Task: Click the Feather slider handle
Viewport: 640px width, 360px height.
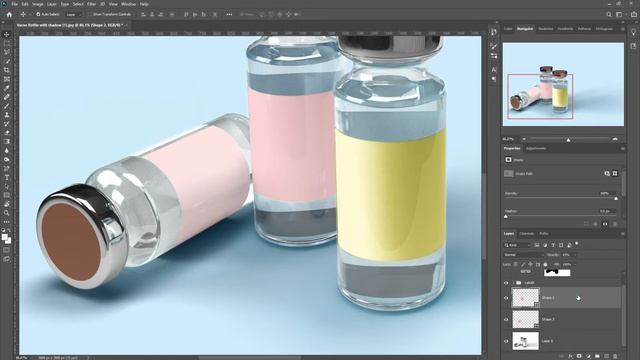Action: pos(506,217)
